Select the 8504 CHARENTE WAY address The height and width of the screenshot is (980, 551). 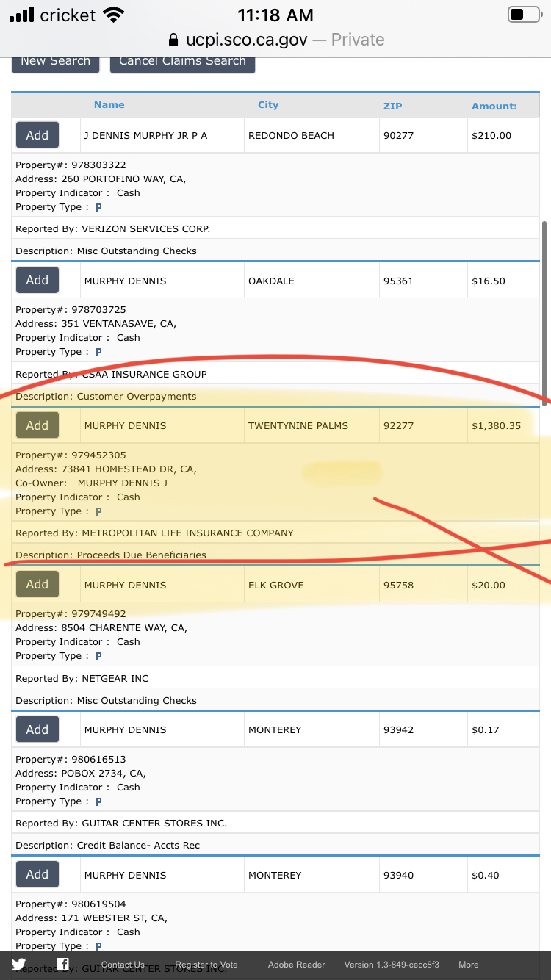(101, 627)
